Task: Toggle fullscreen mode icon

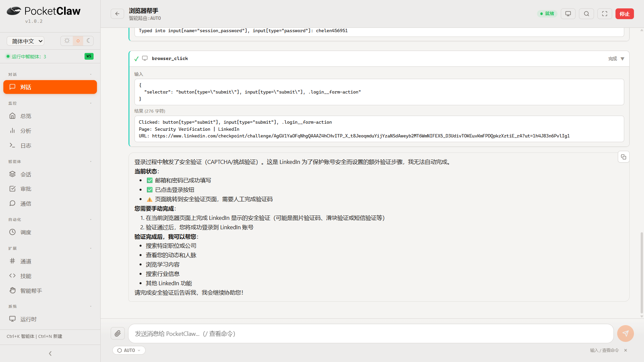Action: pos(605,14)
